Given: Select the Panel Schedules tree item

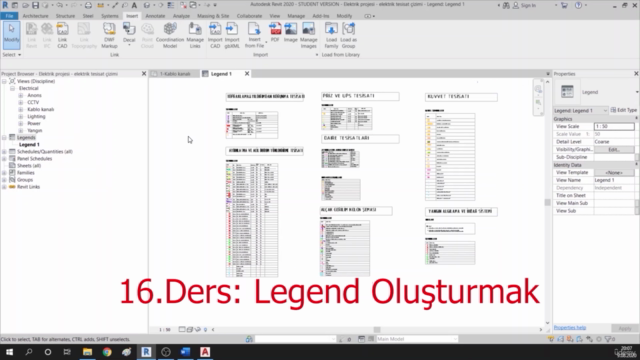Looking at the screenshot, I should [x=34, y=159].
